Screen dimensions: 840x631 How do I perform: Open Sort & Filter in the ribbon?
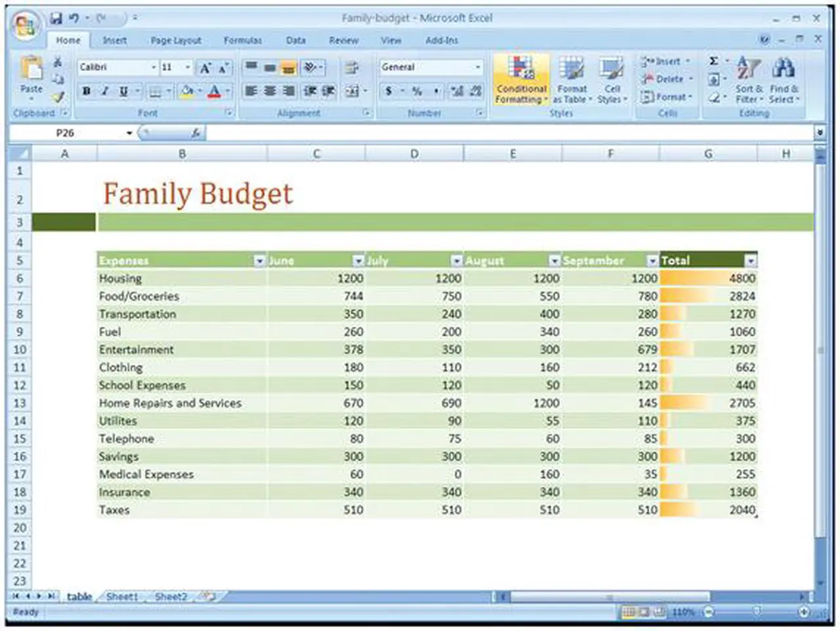pos(748,82)
